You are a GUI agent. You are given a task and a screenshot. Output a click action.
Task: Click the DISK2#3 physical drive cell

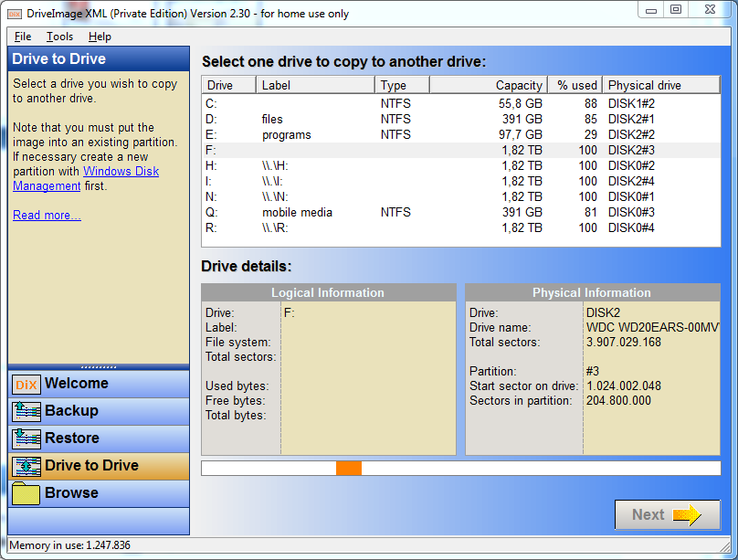631,150
